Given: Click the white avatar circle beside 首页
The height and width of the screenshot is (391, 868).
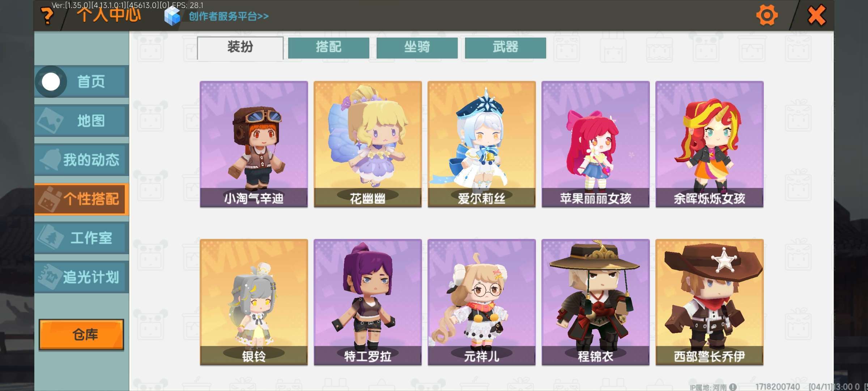Looking at the screenshot, I should [51, 82].
